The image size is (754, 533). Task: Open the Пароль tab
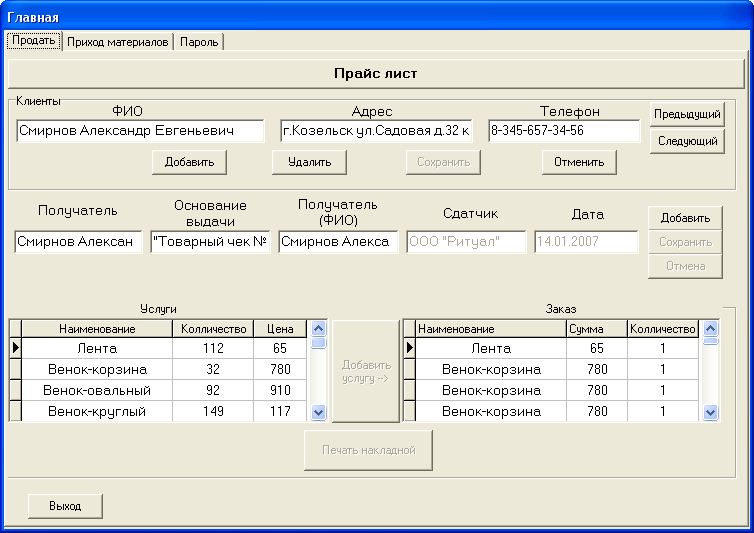coord(200,41)
